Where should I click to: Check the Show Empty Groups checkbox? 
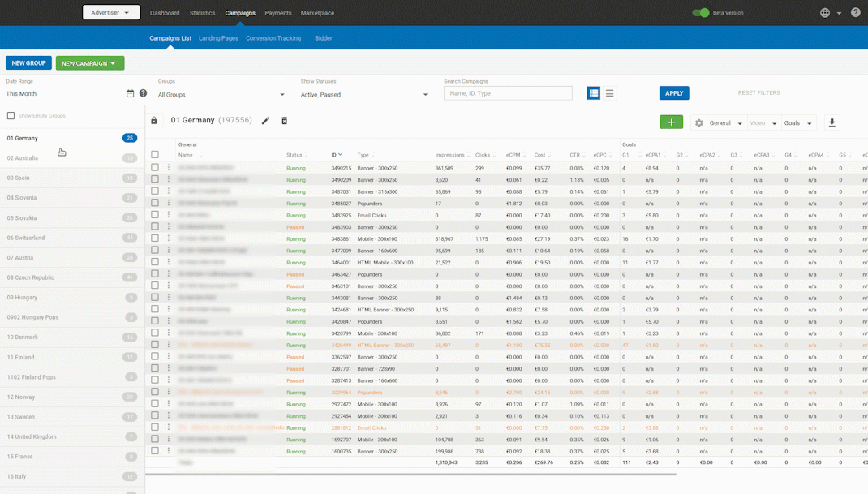tap(11, 116)
